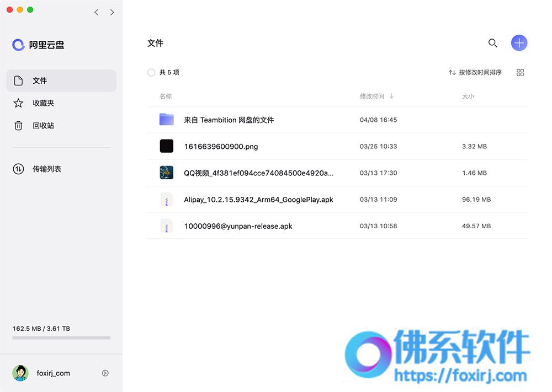The image size is (552, 392).
Task: Sort by the 名称 column header
Action: (166, 96)
